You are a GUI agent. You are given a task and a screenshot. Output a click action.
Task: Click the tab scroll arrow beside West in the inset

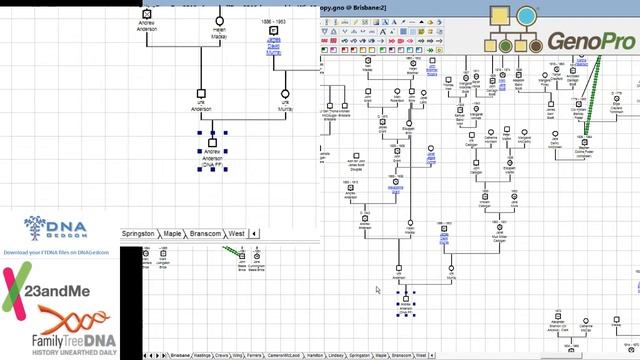point(254,234)
